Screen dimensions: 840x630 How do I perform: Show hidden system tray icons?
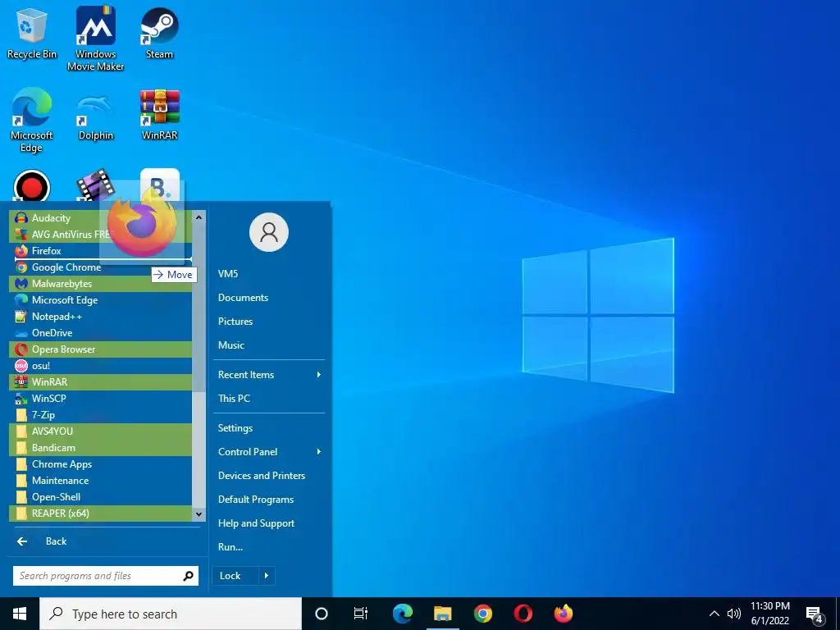coord(714,614)
